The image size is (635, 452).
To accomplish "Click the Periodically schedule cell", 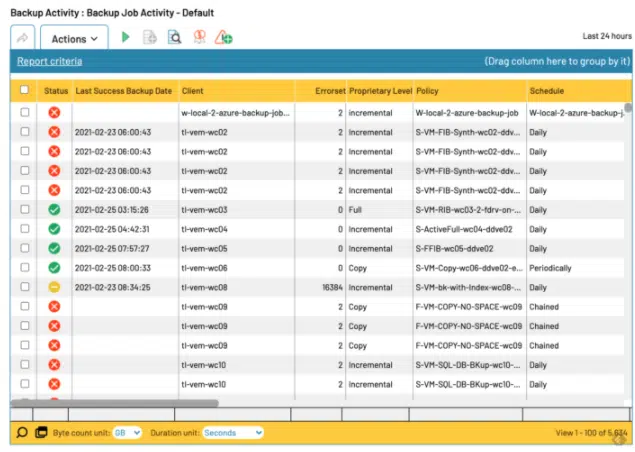I will pyautogui.click(x=550, y=268).
